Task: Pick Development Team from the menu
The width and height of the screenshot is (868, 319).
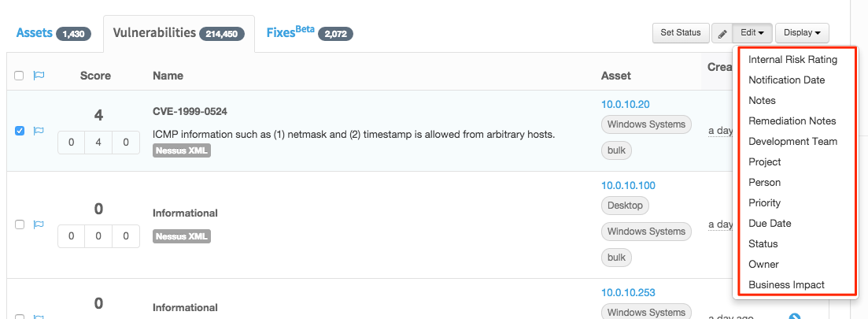Action: (792, 142)
